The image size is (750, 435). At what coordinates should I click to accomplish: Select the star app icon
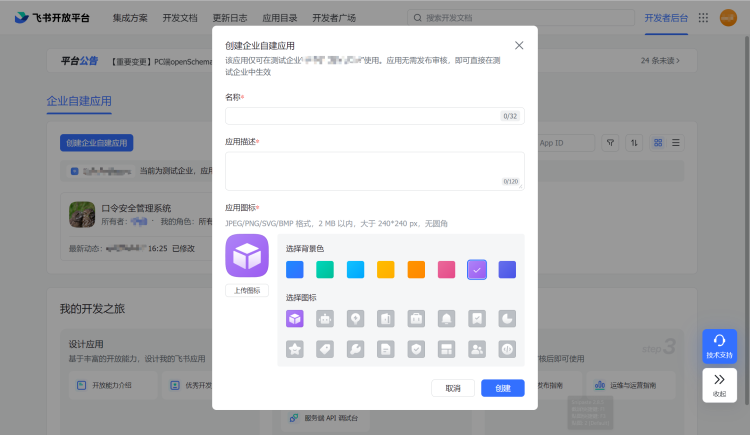tap(295, 349)
